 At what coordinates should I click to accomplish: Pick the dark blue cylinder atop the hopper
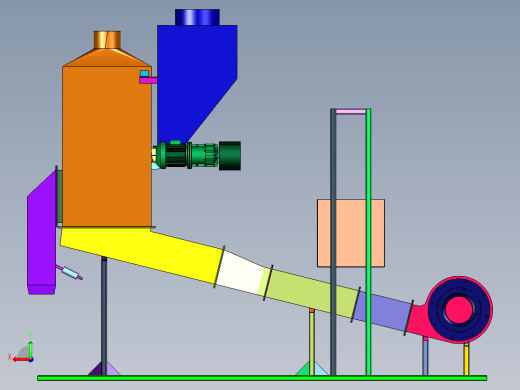pos(197,17)
